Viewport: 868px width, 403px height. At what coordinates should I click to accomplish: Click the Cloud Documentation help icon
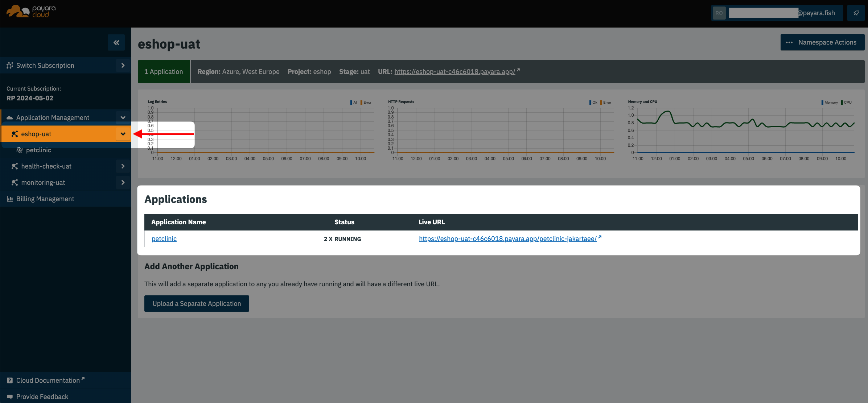coord(10,381)
